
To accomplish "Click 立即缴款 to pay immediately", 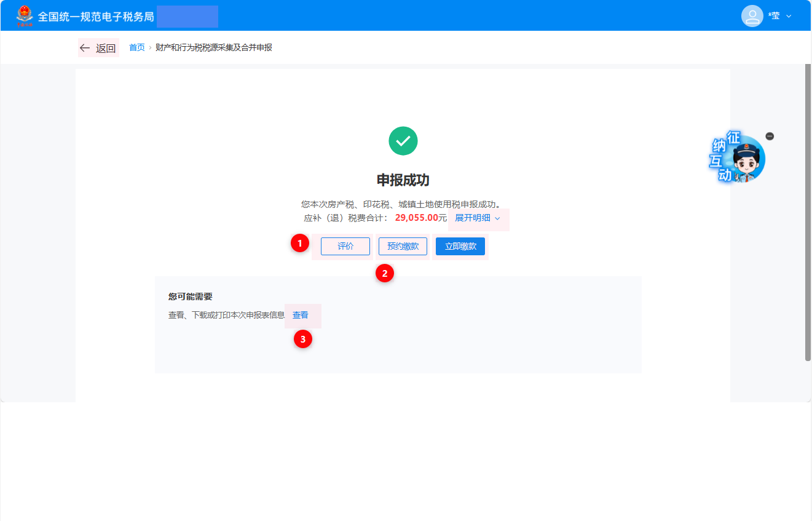I will point(460,246).
